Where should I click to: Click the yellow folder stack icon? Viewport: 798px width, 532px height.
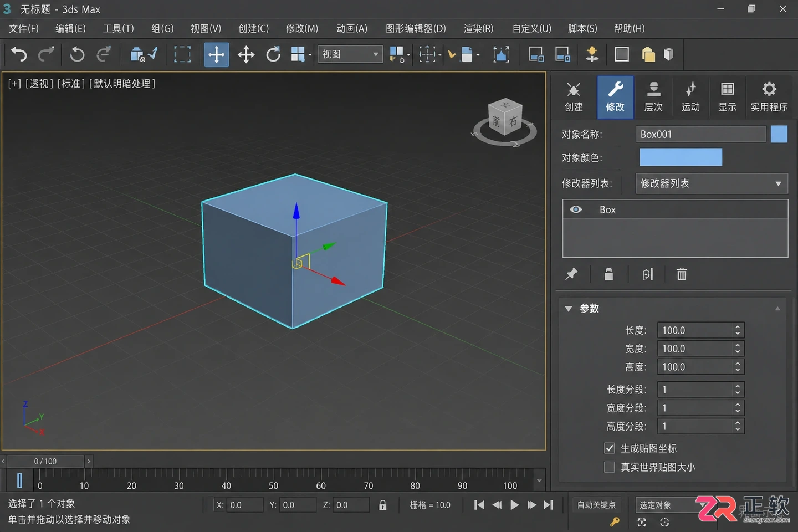pos(648,54)
